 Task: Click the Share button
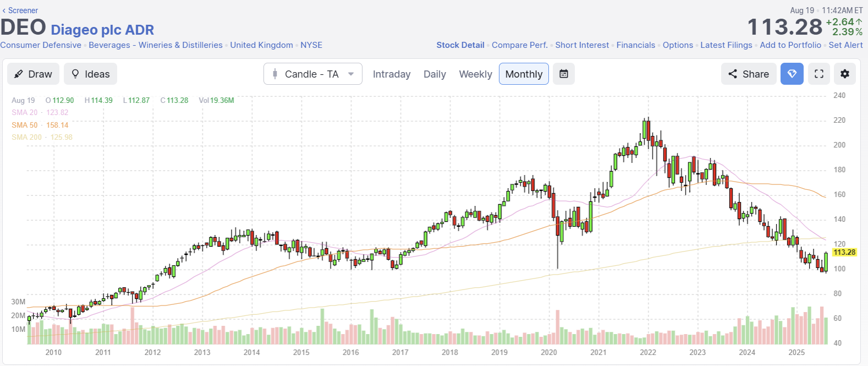coord(749,74)
